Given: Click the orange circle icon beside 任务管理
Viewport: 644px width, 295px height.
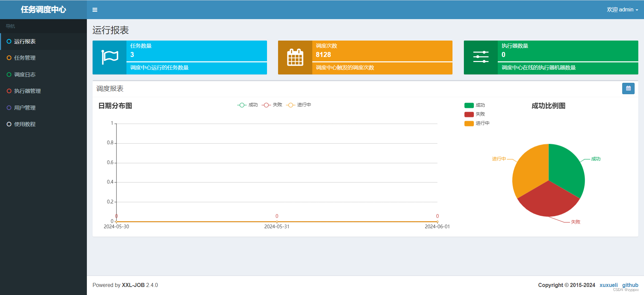Looking at the screenshot, I should click(9, 58).
